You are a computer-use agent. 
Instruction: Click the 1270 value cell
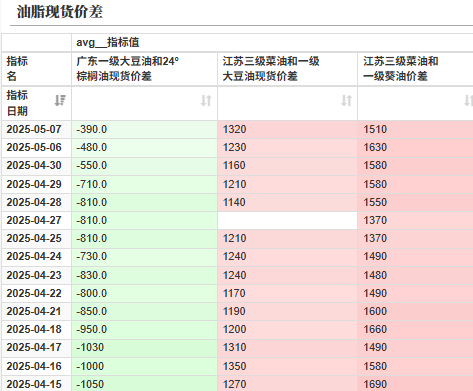click(287, 384)
